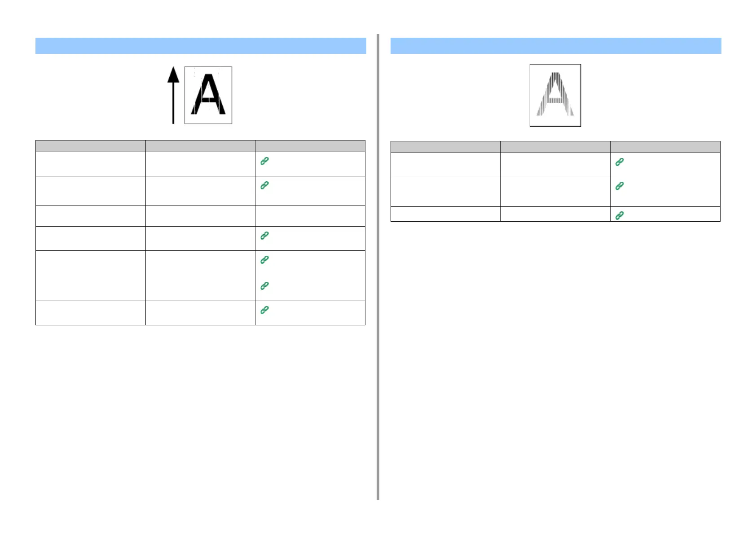Viewport: 756px width, 534px height.
Task: Open the link icon in left table's last row
Action: coord(265,310)
